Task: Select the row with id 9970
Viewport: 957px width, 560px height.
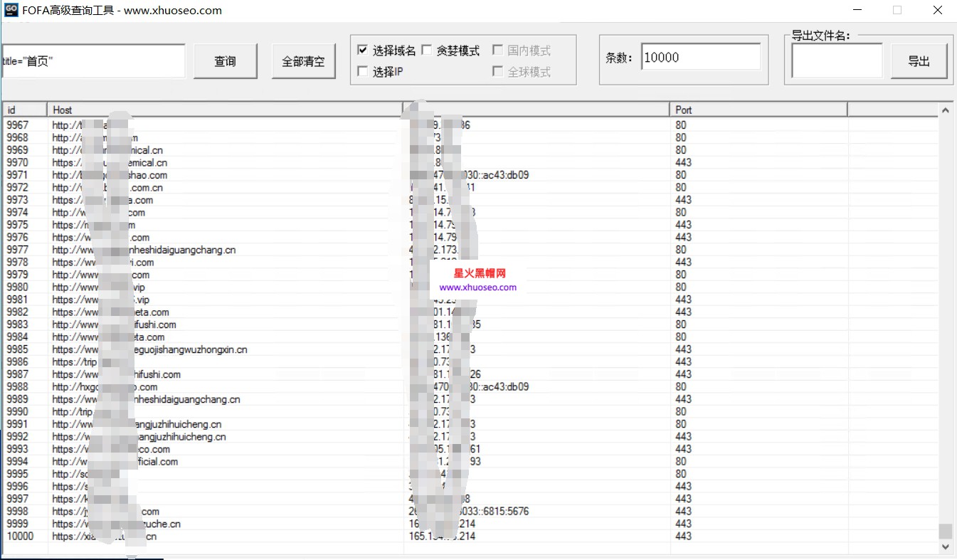Action: tap(470, 162)
